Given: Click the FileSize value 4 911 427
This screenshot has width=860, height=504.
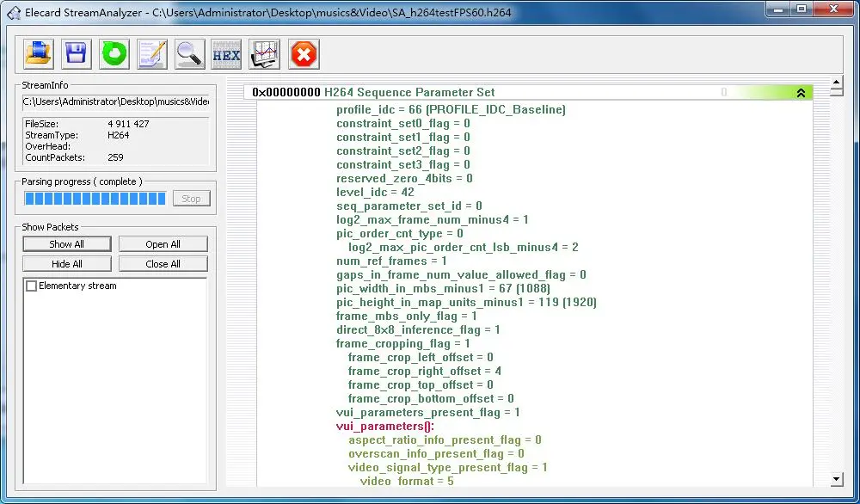Looking at the screenshot, I should pos(128,124).
